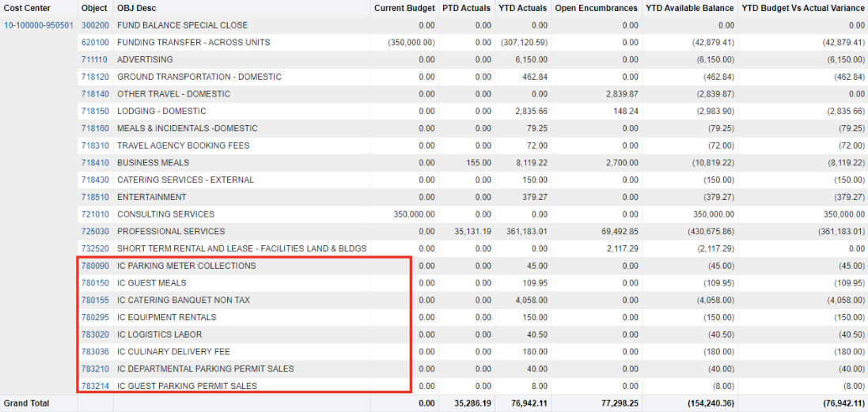The height and width of the screenshot is (412, 868).
Task: Open object code 725030 link
Action: coord(95,231)
